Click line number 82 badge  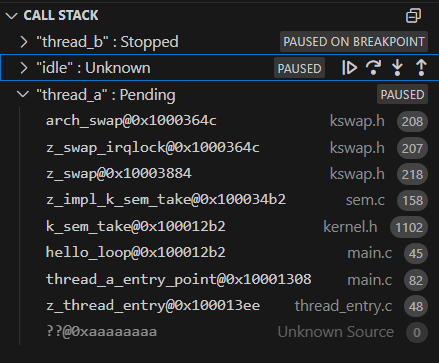coord(416,280)
